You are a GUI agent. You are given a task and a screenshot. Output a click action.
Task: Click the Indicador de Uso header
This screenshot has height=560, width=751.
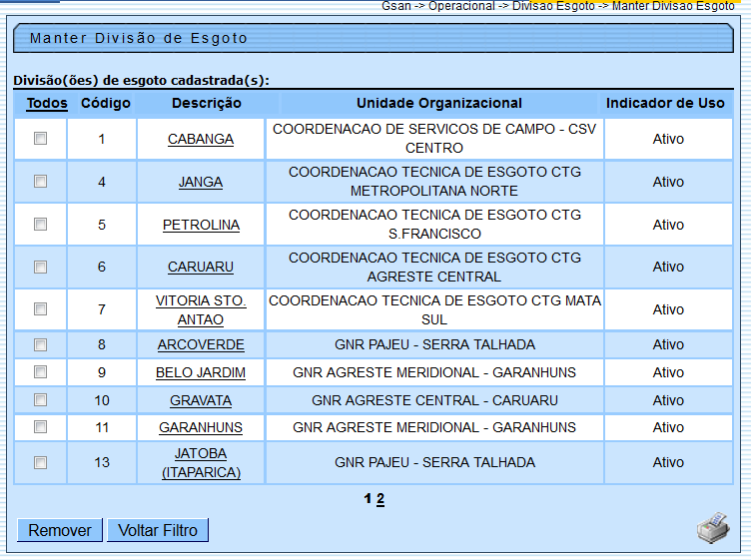pyautogui.click(x=665, y=103)
